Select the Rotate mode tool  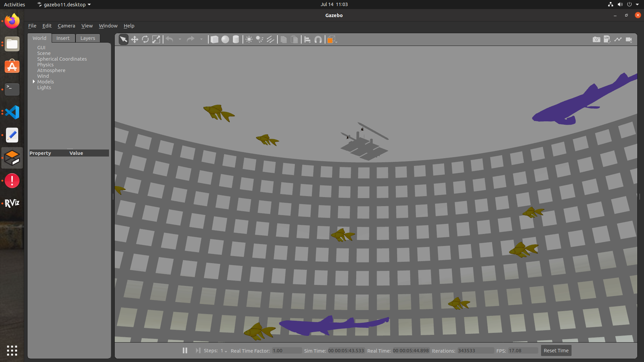pyautogui.click(x=145, y=39)
